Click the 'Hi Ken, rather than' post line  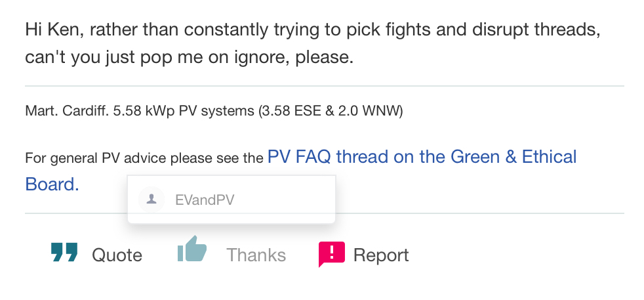coord(313,30)
